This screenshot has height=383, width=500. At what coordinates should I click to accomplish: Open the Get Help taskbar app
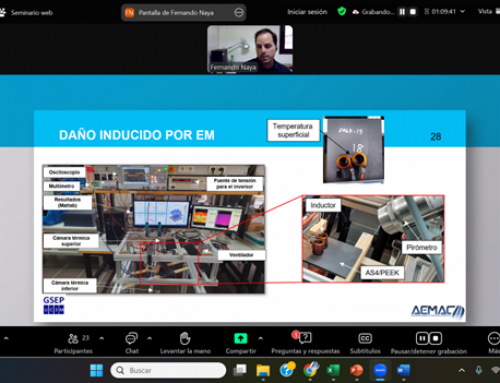[x=287, y=370]
